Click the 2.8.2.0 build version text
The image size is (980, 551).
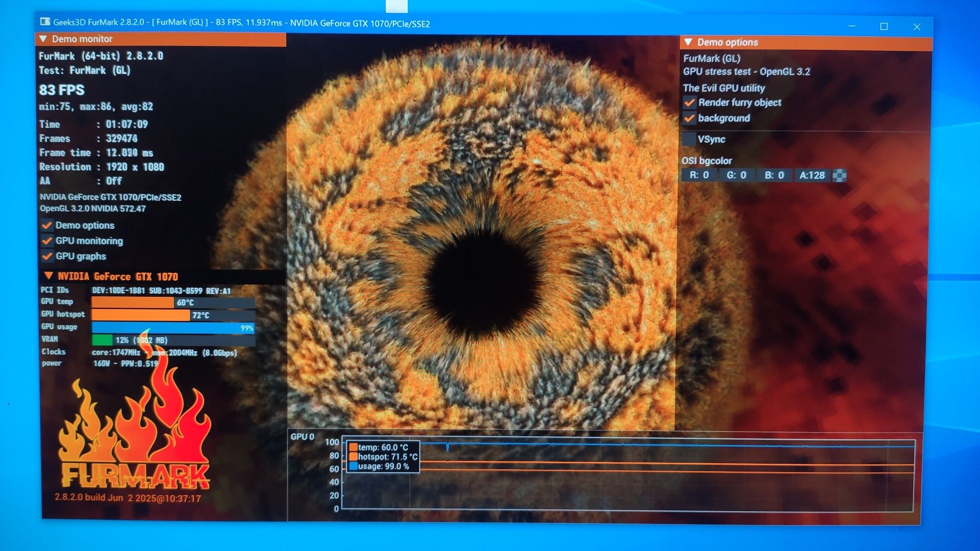[x=128, y=498]
